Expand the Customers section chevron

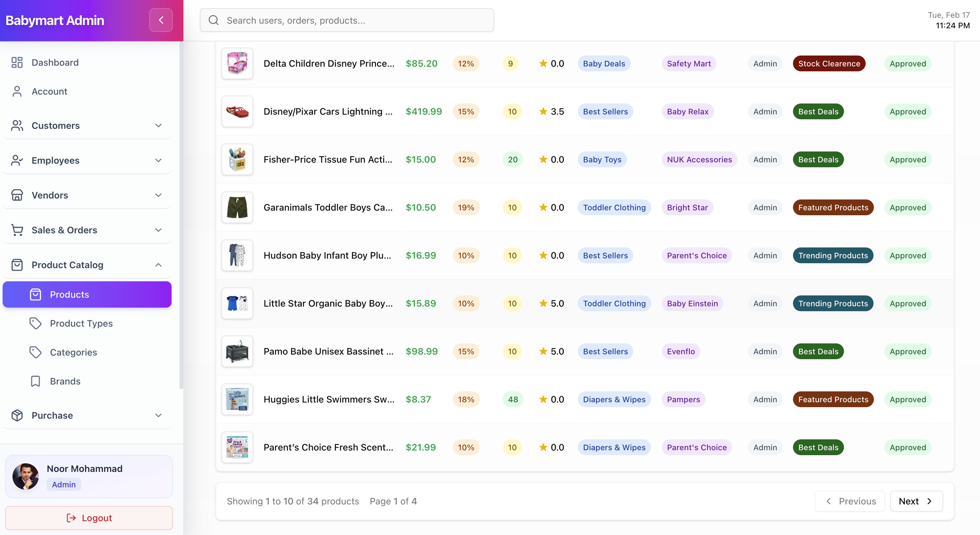[x=158, y=126]
